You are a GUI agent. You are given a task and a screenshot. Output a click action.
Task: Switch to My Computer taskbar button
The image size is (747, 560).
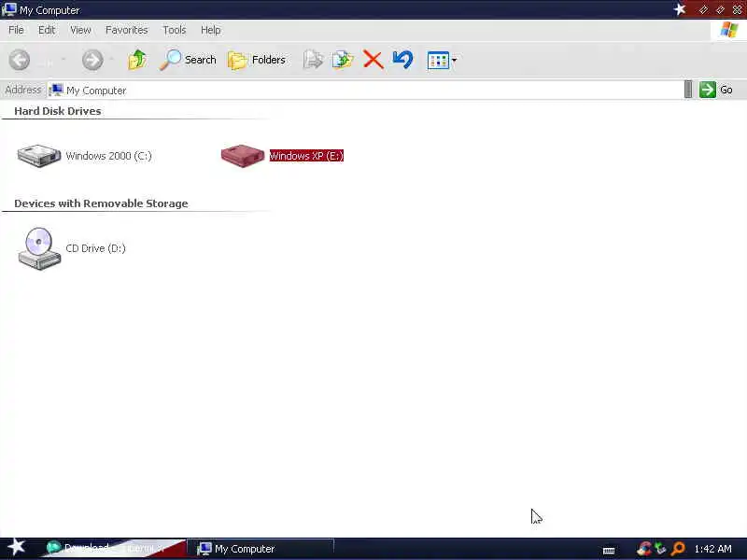[x=261, y=549]
